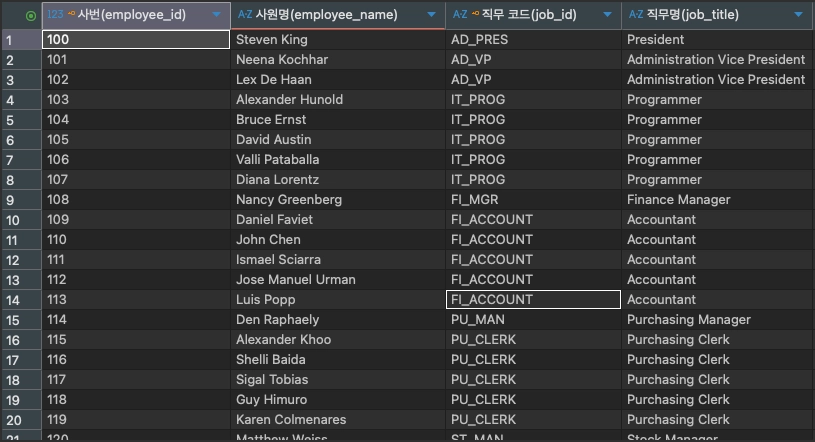
Task: Click the cell 'PU_MAN'
Action: coord(533,320)
